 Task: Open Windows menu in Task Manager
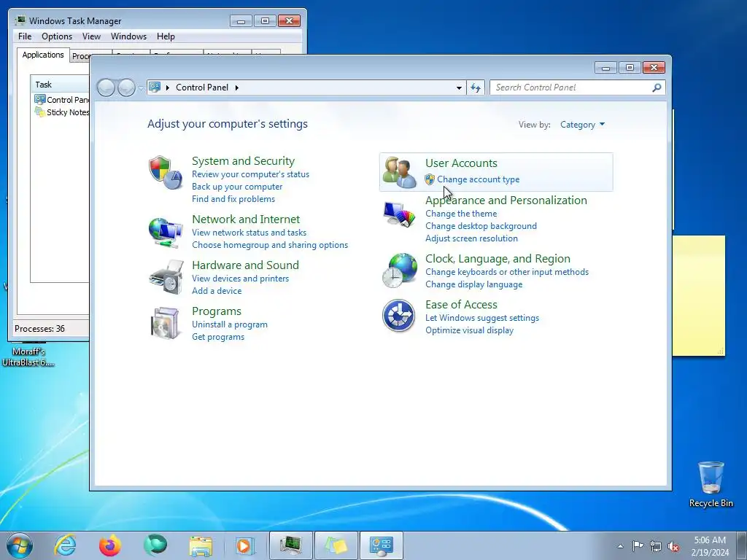128,36
